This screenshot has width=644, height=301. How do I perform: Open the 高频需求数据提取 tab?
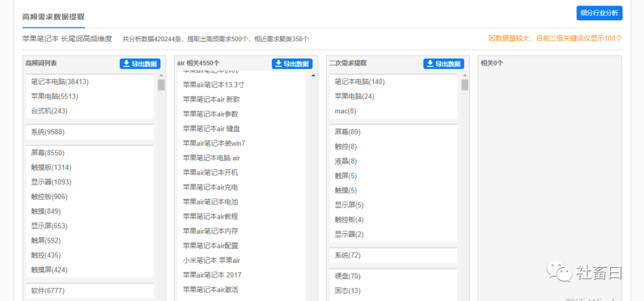click(x=54, y=17)
